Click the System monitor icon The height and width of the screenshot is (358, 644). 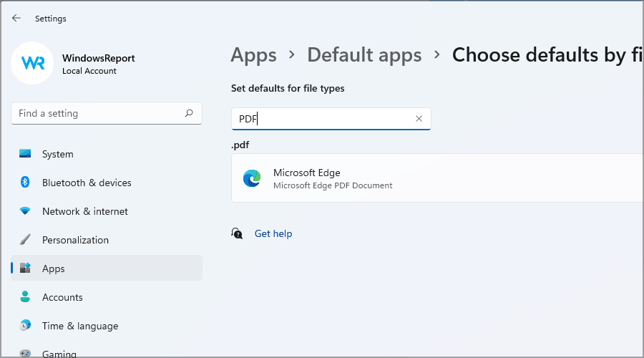click(25, 154)
